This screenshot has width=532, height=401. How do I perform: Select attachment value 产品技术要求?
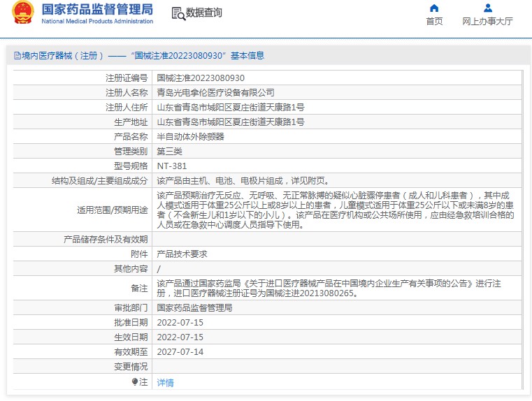(x=182, y=254)
